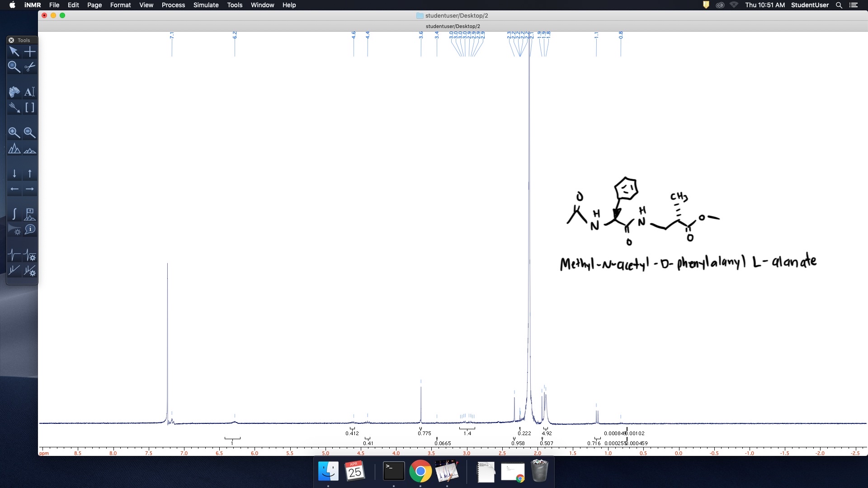Image resolution: width=868 pixels, height=488 pixels.
Task: Launch the iNMR app from the Dock
Action: 447,471
